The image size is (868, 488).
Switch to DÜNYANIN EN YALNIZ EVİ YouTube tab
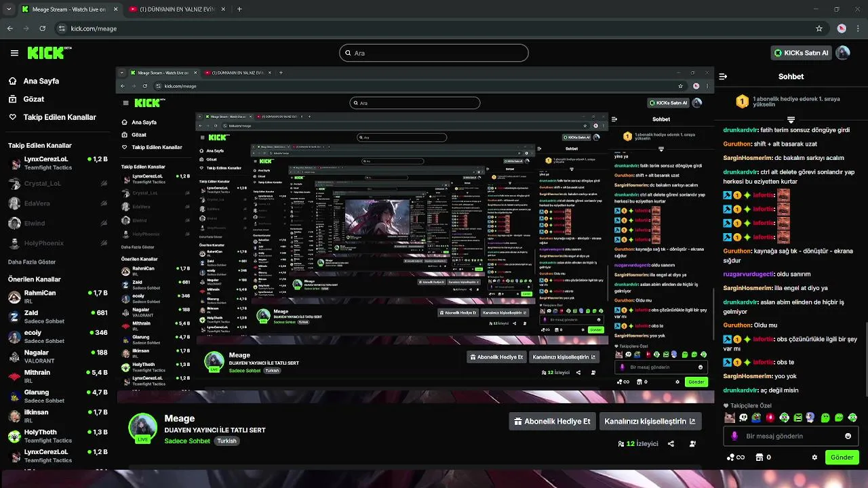[176, 9]
